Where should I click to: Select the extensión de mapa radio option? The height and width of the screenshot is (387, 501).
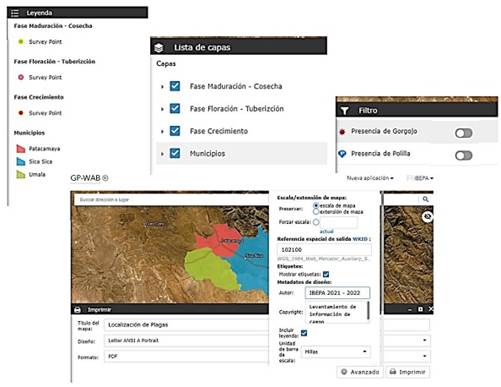(x=316, y=212)
